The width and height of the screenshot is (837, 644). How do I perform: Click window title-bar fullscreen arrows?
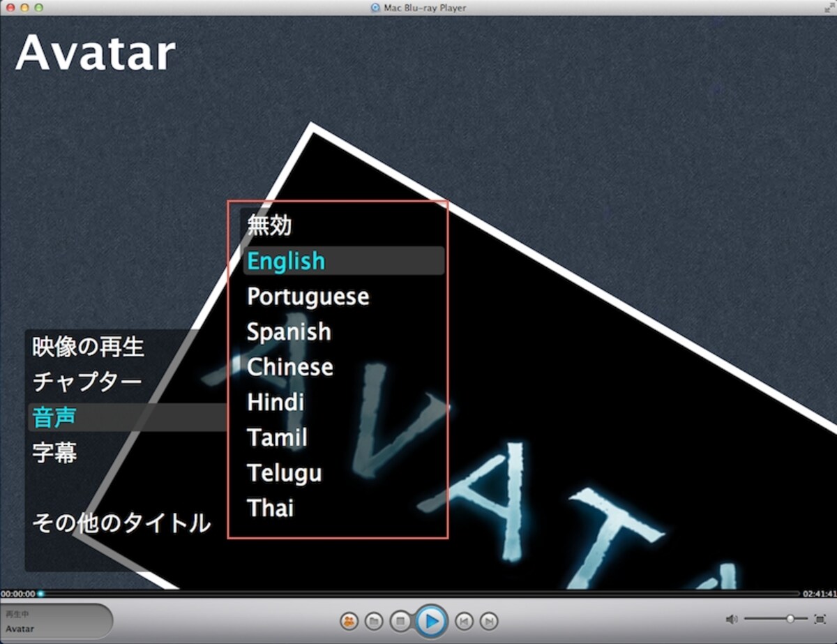(829, 8)
